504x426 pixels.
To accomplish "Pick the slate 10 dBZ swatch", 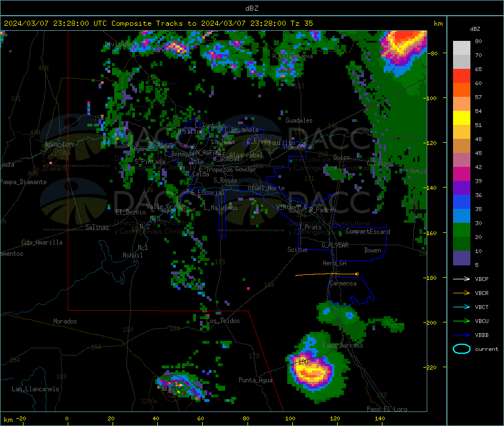I will (x=461, y=258).
